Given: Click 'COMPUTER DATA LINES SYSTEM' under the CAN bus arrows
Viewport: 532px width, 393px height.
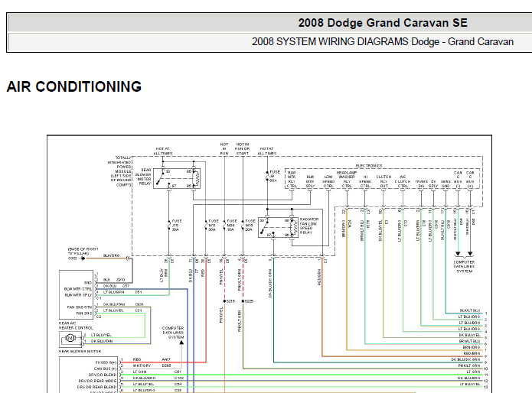Looking at the screenshot, I should point(464,267).
